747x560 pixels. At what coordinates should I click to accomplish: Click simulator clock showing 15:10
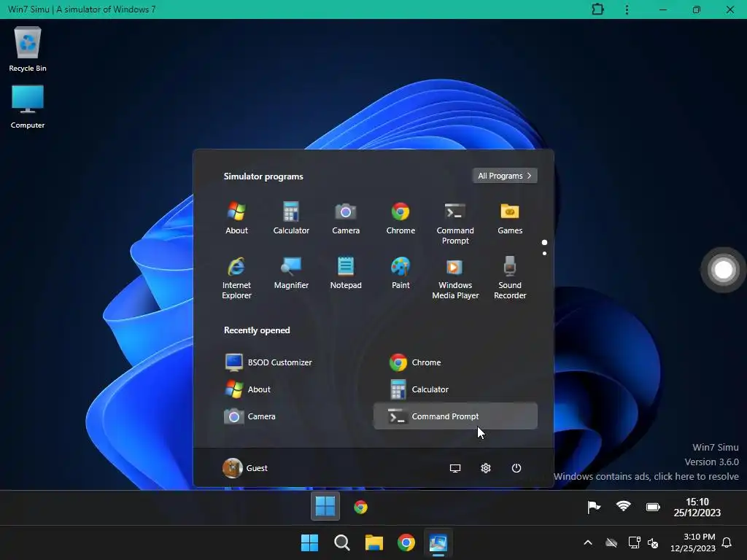[x=697, y=507]
